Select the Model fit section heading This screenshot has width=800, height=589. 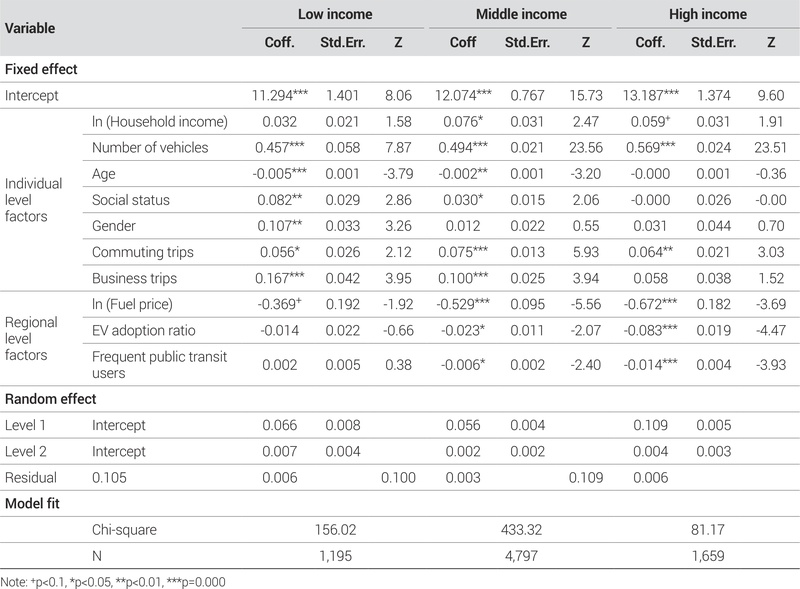(35, 502)
